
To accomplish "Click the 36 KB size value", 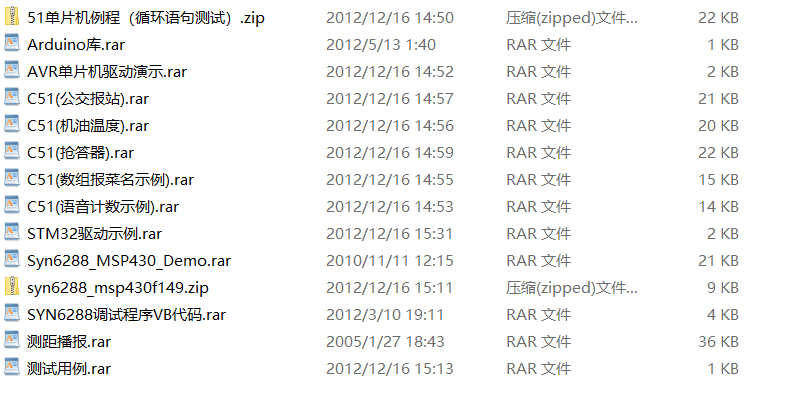I will (719, 342).
